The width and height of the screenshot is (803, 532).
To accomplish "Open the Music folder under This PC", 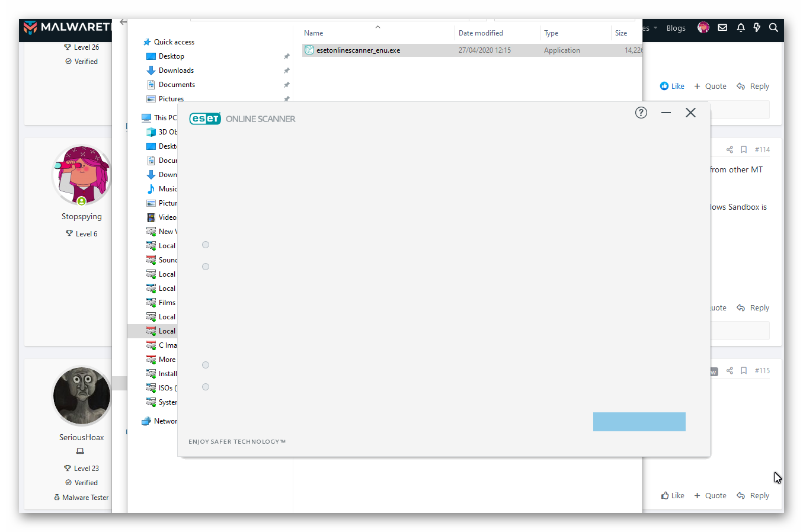I will coord(162,189).
